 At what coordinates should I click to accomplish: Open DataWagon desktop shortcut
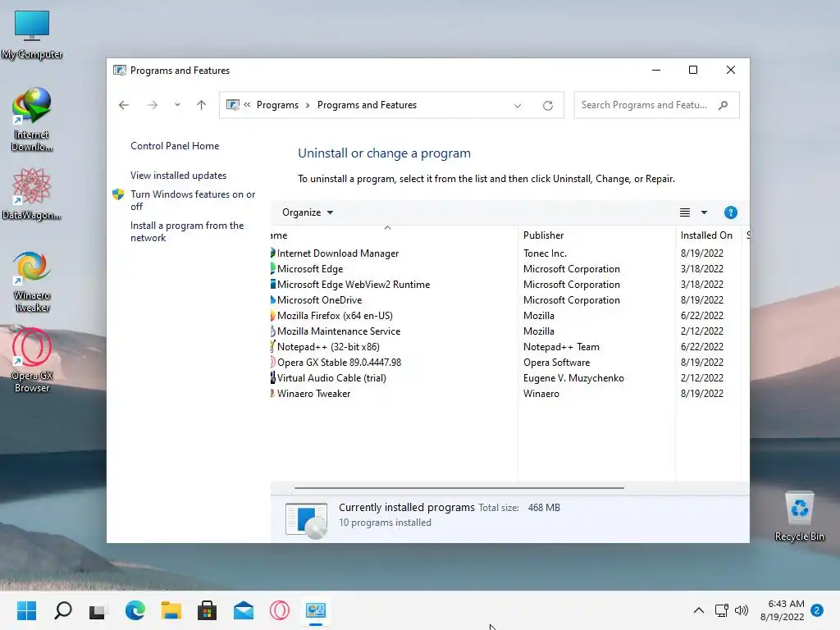(x=31, y=194)
